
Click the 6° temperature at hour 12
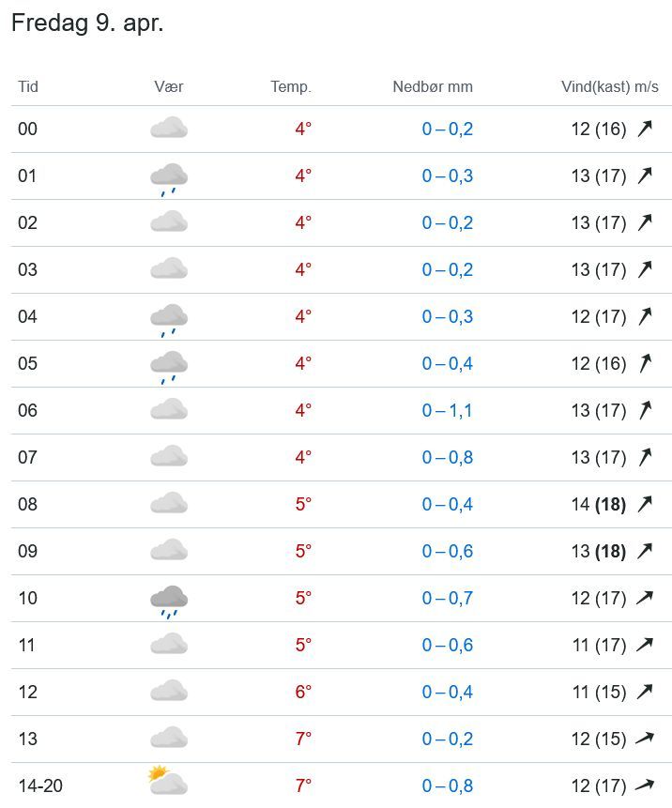(x=303, y=692)
